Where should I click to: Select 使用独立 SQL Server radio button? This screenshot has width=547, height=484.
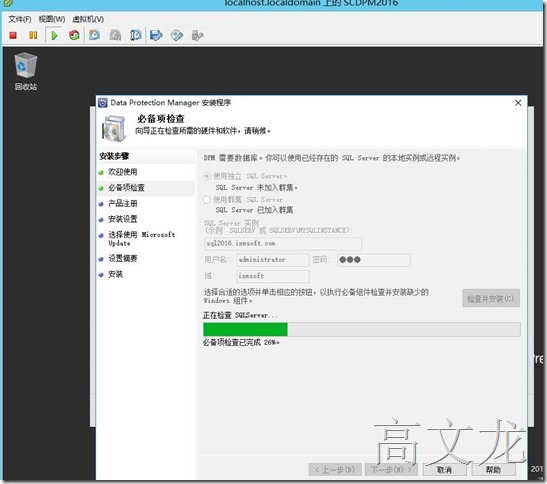coord(207,176)
